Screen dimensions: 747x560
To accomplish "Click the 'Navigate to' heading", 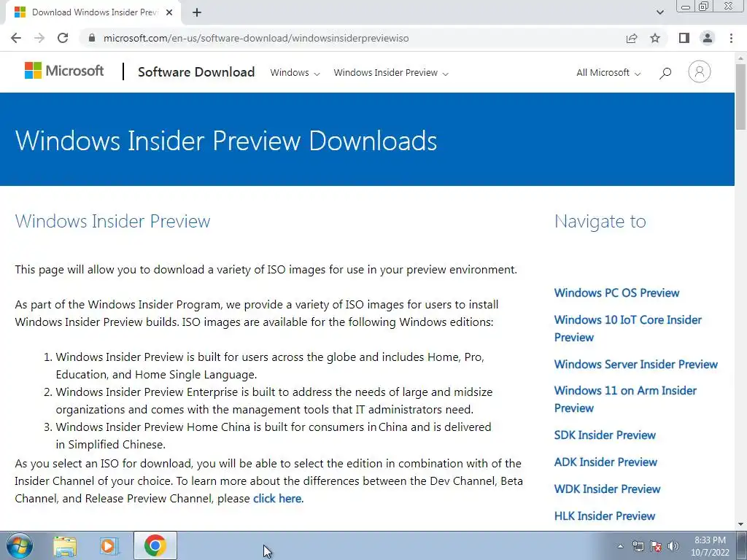I will click(x=600, y=222).
